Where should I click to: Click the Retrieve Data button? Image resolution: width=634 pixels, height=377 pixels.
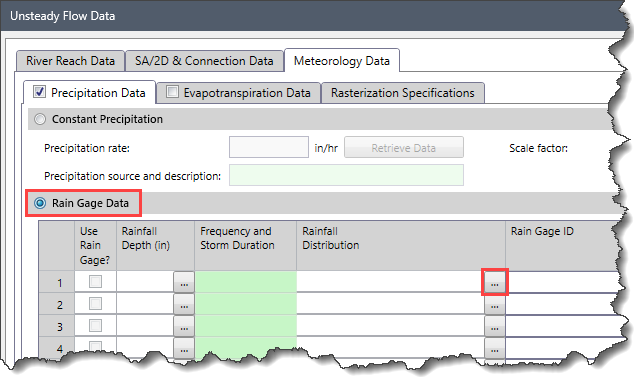(404, 148)
